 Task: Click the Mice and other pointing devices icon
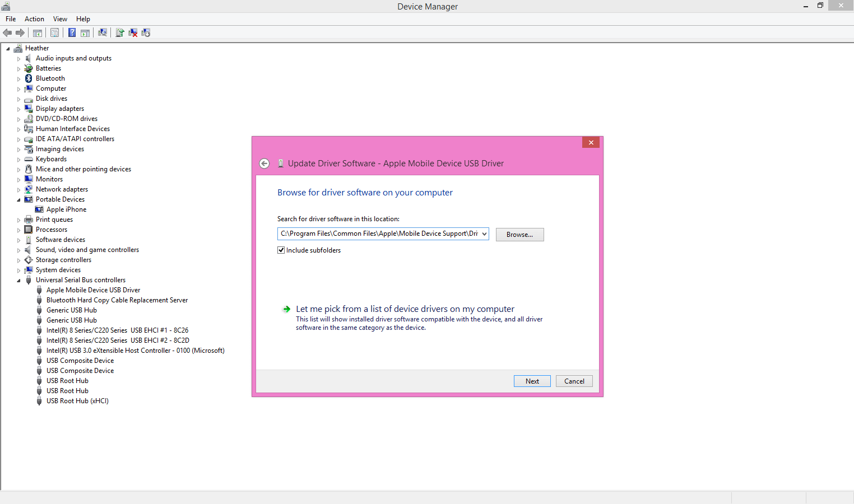click(29, 169)
